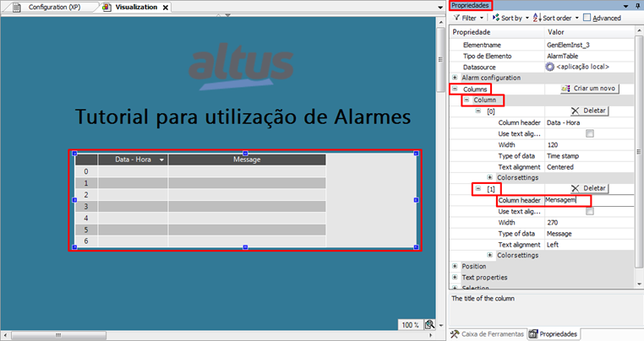Select the Message column header in table
Viewport: 644px width, 341px height.
tap(247, 160)
